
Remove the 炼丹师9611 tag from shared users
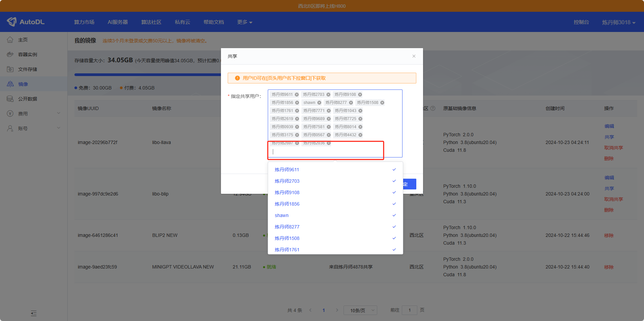[x=297, y=95]
